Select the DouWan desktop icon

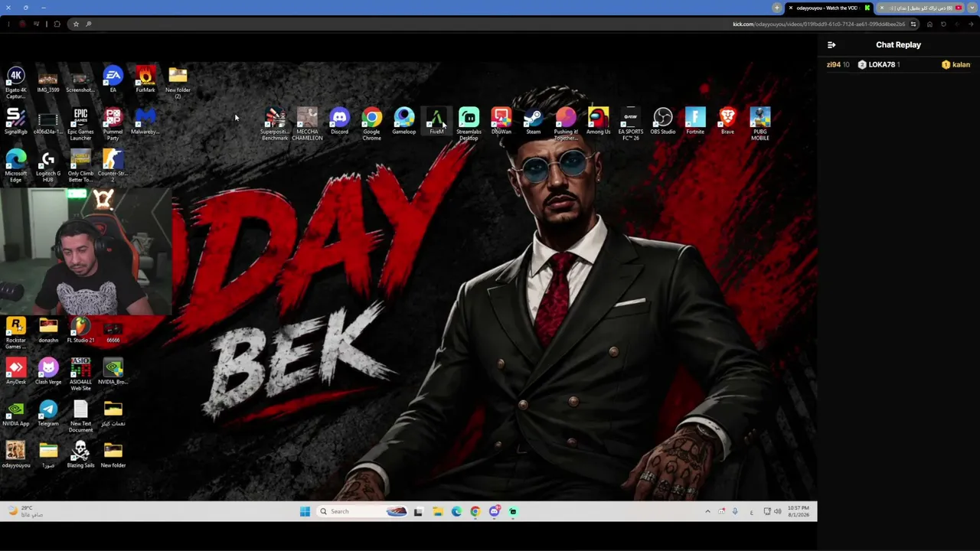pyautogui.click(x=501, y=121)
